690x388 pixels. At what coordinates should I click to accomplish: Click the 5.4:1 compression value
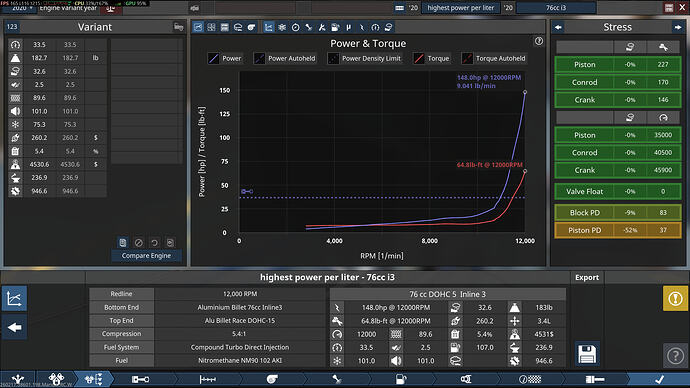[x=240, y=334]
